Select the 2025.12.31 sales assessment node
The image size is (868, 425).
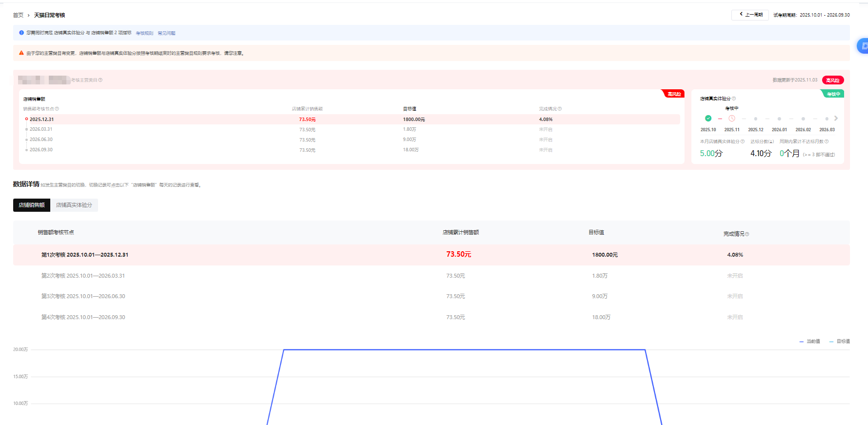41,120
